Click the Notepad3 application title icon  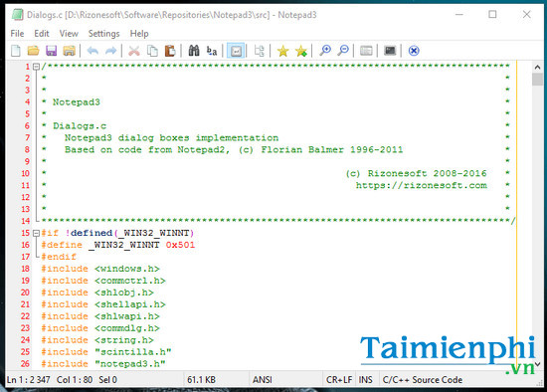(x=18, y=15)
